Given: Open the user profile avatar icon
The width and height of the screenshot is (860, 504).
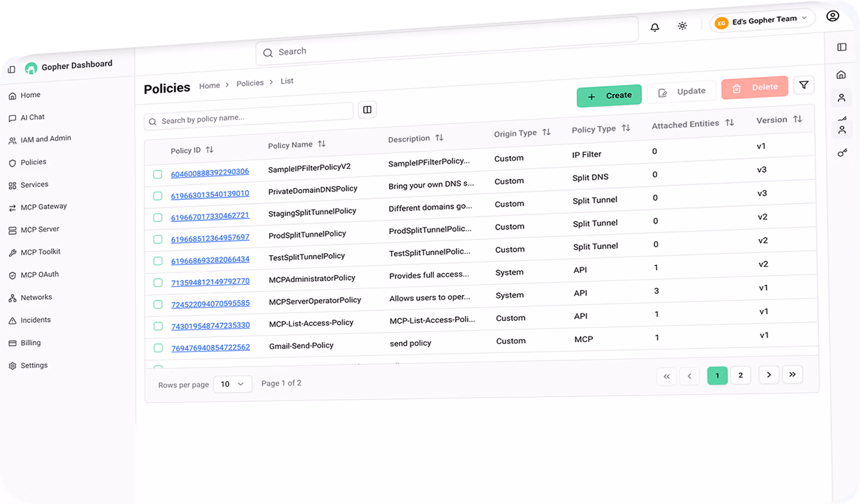Looking at the screenshot, I should tap(833, 16).
